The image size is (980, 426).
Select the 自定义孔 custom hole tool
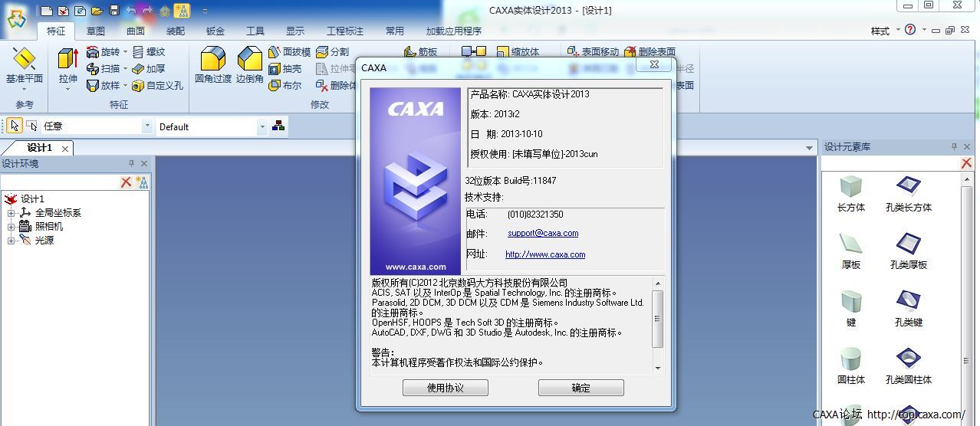click(158, 86)
